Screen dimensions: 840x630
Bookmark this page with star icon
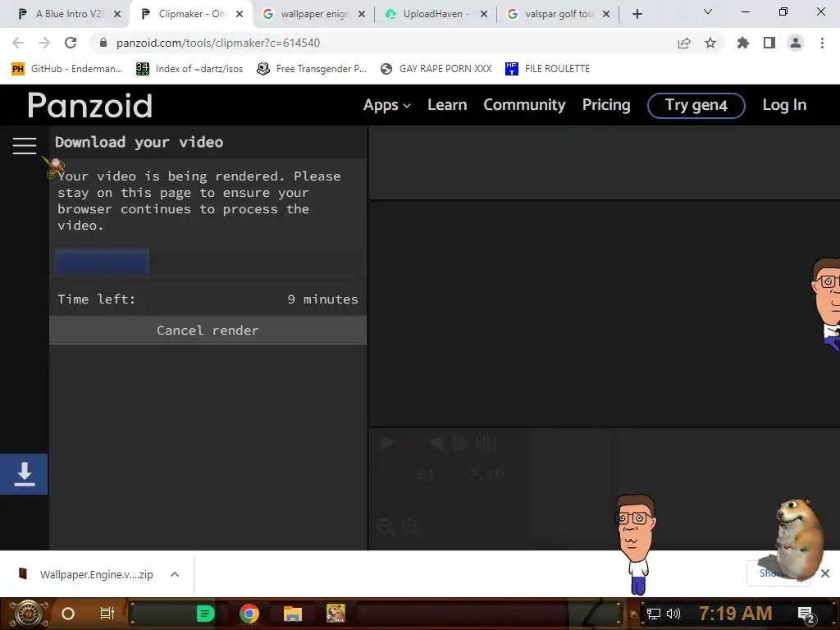tap(710, 43)
